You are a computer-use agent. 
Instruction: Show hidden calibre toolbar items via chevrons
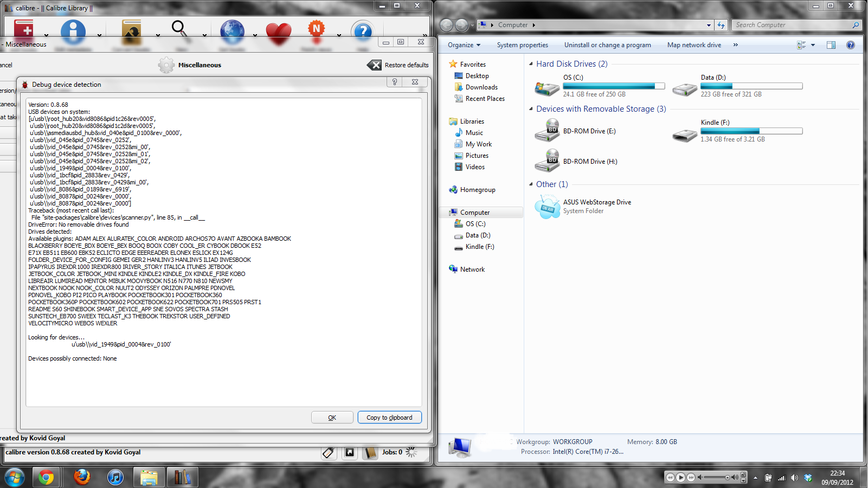(425, 35)
